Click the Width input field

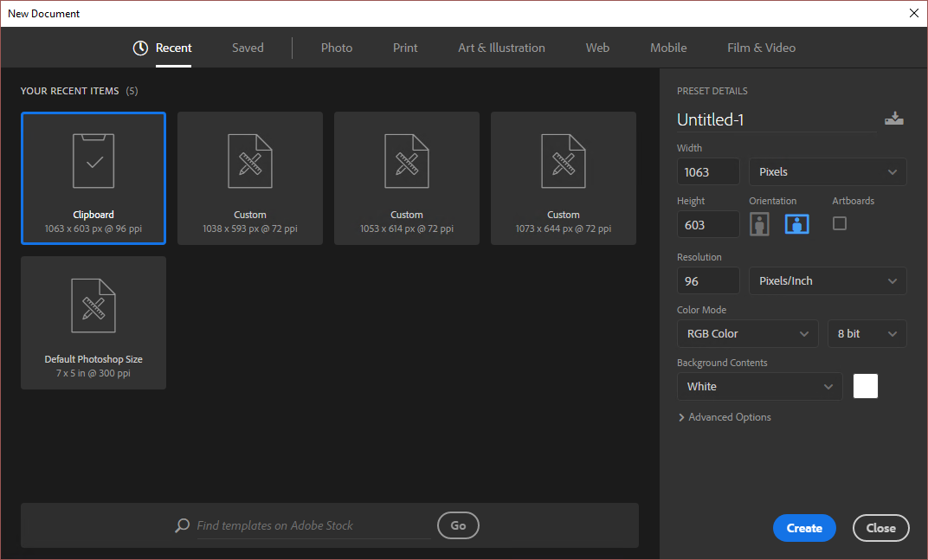pyautogui.click(x=708, y=171)
